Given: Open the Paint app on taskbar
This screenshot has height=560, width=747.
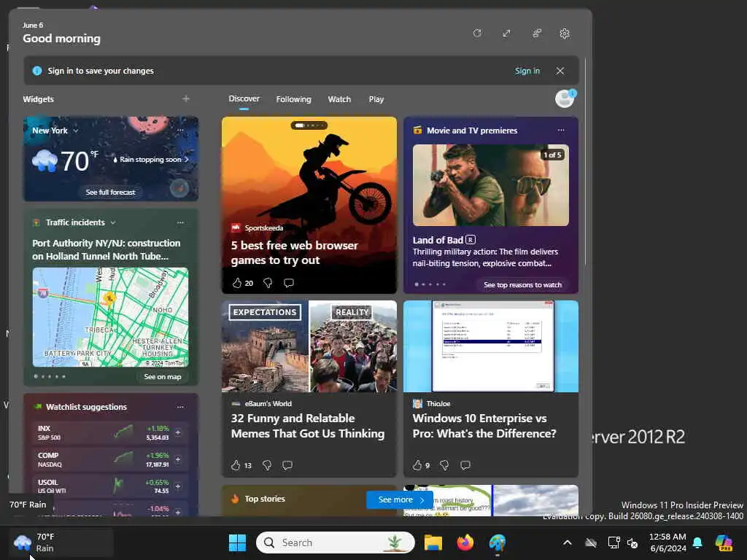Looking at the screenshot, I should click(x=497, y=542).
